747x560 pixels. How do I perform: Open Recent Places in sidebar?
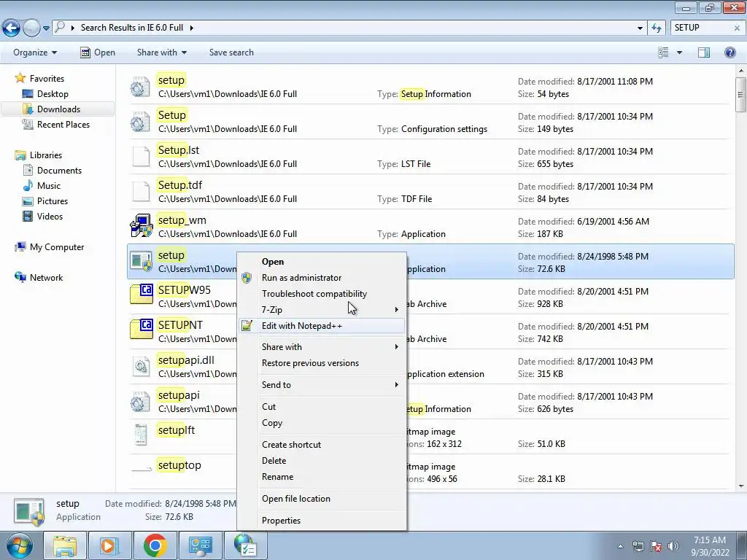point(63,124)
